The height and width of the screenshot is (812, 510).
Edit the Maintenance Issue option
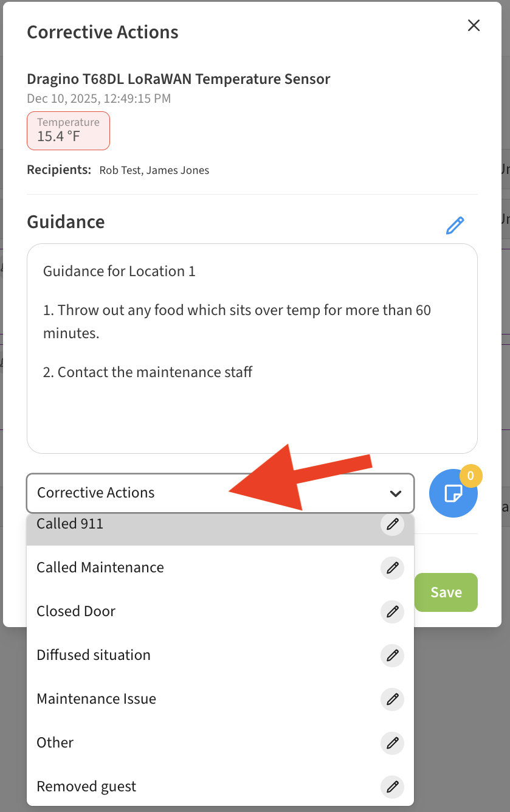[393, 699]
